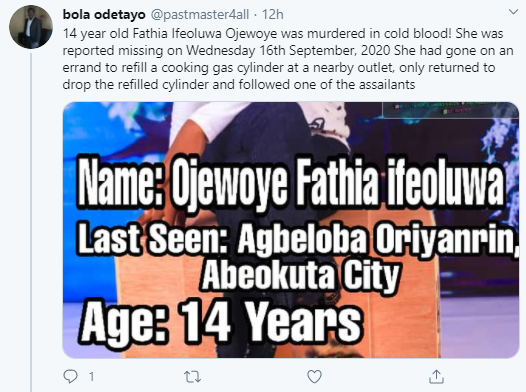Open the attached missing person image
Viewport: 526px width, 392px height.
(291, 230)
